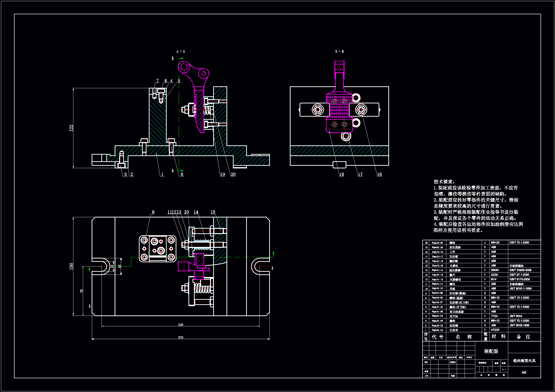Select the 122 height dimension text
555x392 pixels.
coord(71,128)
